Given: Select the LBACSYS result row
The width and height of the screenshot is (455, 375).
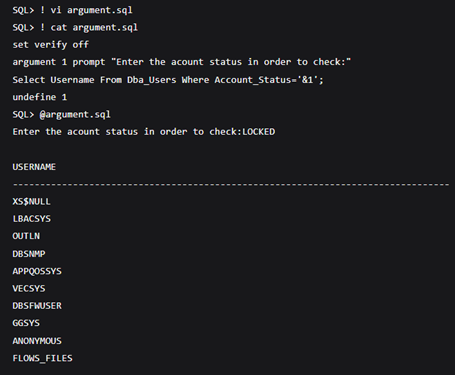Looking at the screenshot, I should point(31,219).
